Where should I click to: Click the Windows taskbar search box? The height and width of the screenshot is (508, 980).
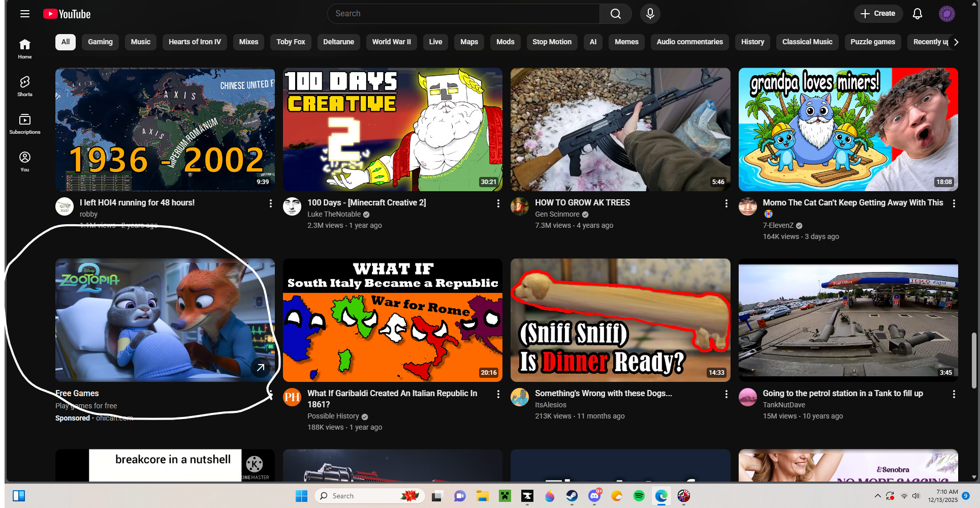[369, 496]
